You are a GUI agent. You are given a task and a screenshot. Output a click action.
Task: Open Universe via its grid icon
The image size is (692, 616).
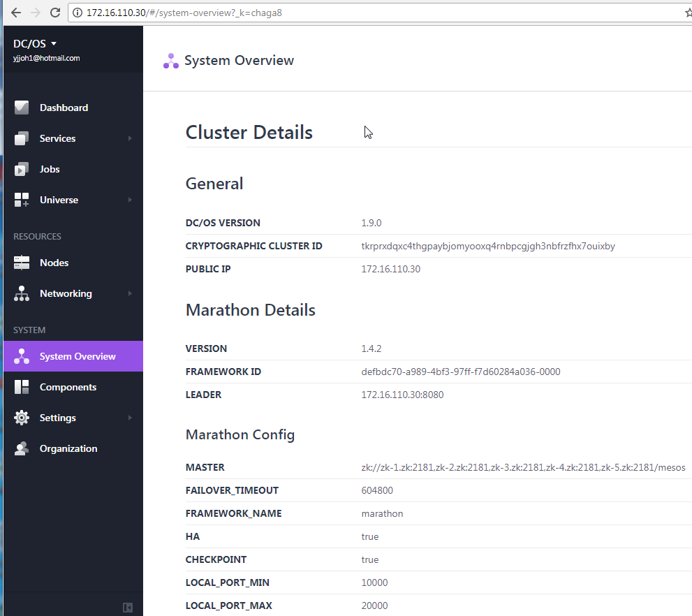(x=21, y=200)
